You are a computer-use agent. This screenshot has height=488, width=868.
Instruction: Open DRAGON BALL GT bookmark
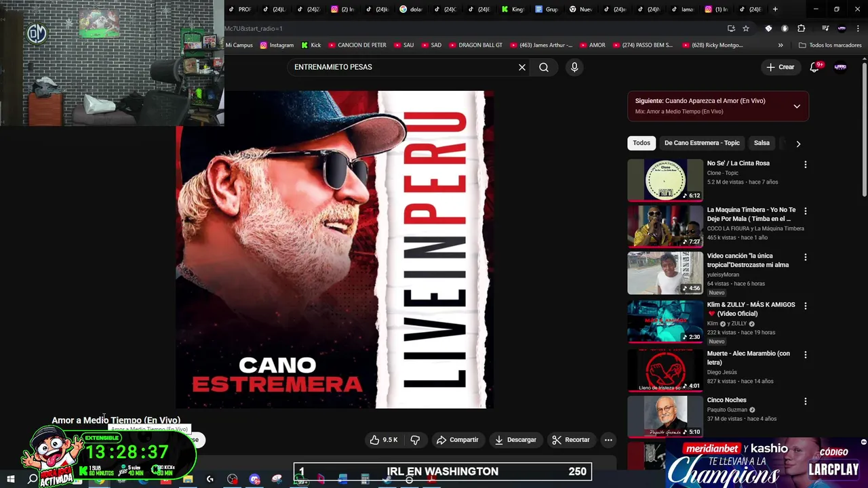(x=475, y=45)
